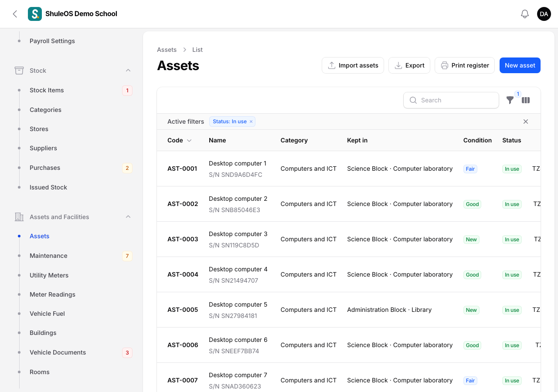Open the notifications bell

click(x=525, y=14)
